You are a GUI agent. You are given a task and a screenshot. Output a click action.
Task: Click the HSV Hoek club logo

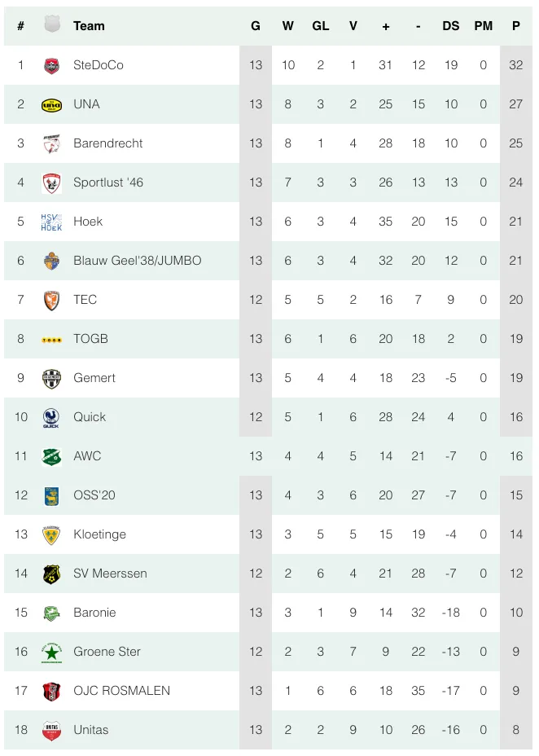tap(51, 222)
